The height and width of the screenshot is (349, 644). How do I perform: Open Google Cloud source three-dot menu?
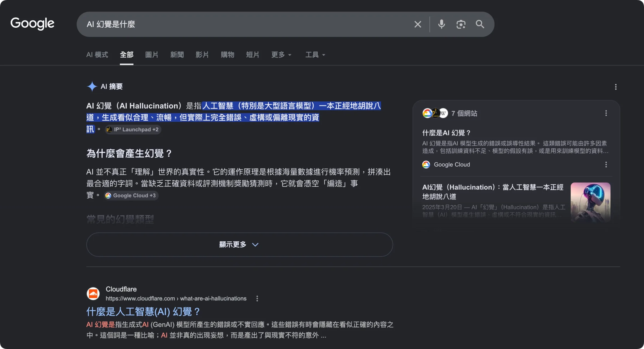606,165
